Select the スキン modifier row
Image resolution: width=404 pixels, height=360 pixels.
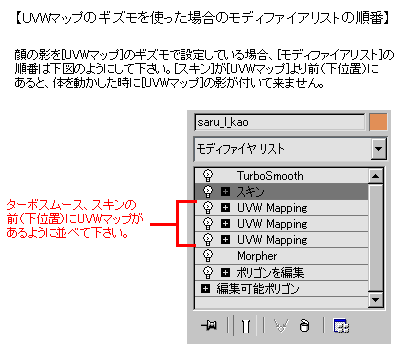point(281,192)
